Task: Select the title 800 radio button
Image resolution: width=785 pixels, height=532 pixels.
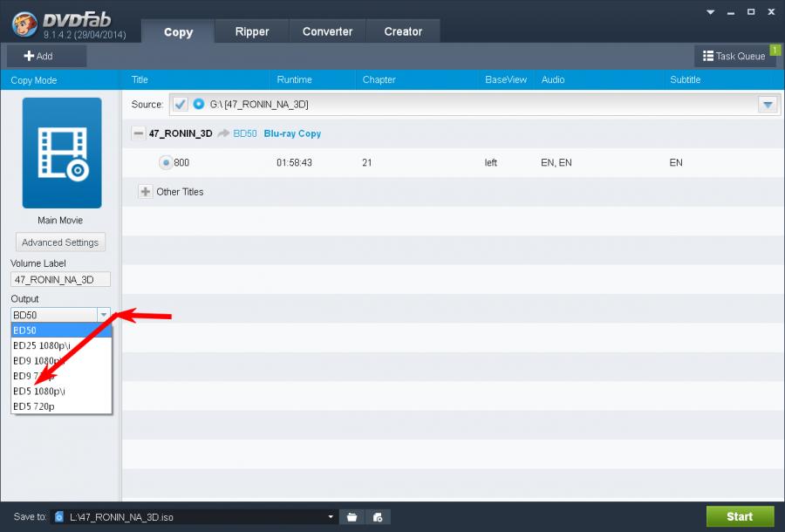Action: (x=166, y=162)
